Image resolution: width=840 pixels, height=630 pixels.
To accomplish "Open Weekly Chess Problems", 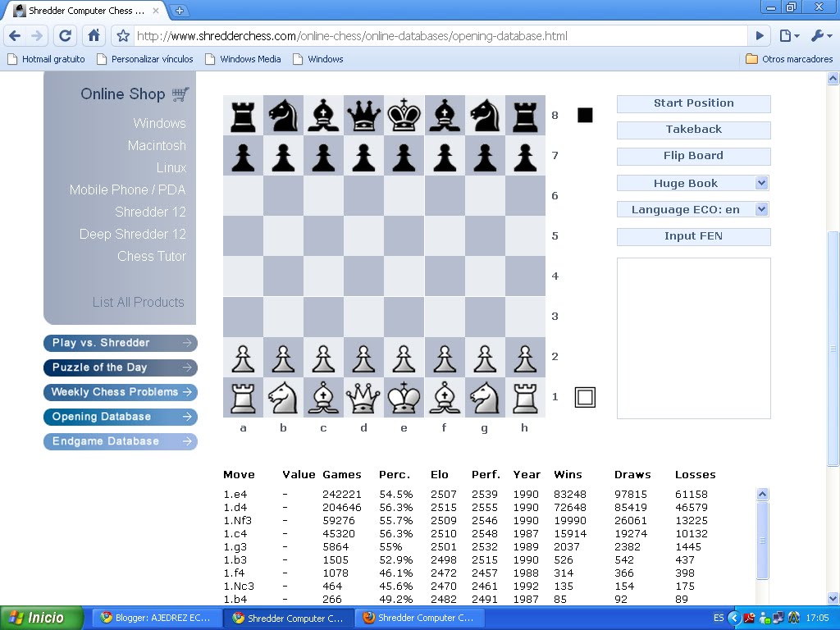I will [120, 392].
